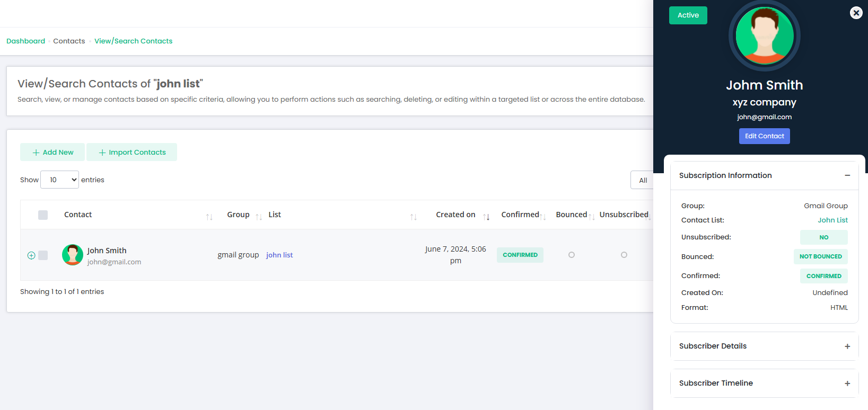Click Undefined value next to Created On
The image size is (868, 410).
coord(830,292)
